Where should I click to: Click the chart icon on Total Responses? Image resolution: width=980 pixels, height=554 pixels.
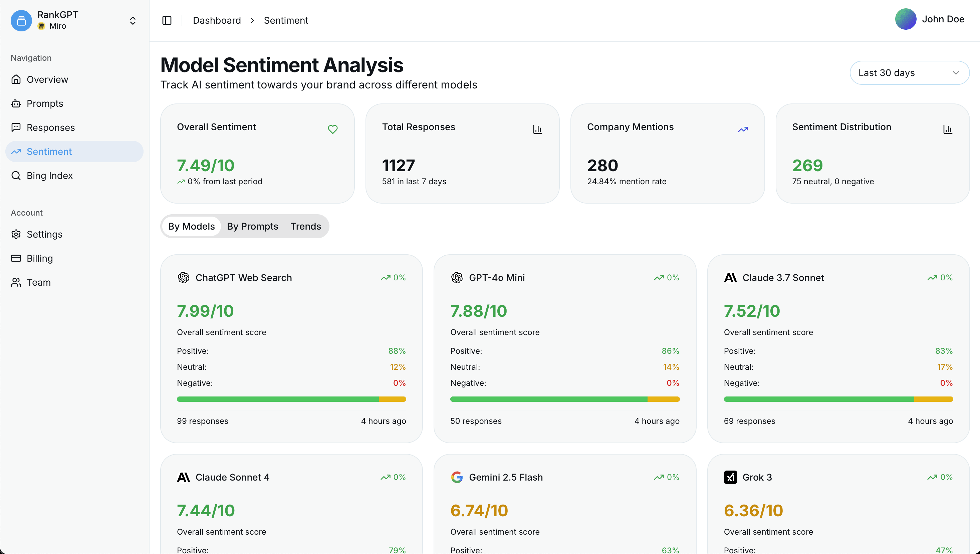pyautogui.click(x=537, y=129)
